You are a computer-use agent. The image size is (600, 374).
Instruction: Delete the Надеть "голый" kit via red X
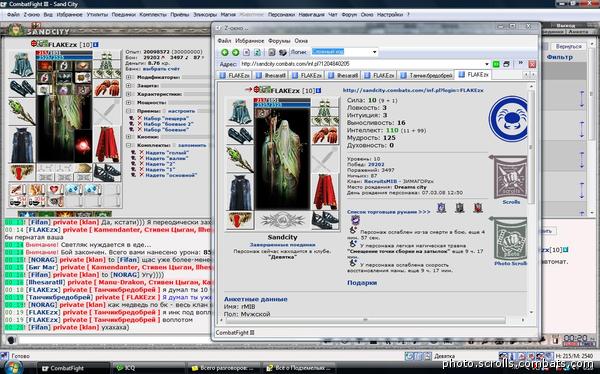[141, 152]
